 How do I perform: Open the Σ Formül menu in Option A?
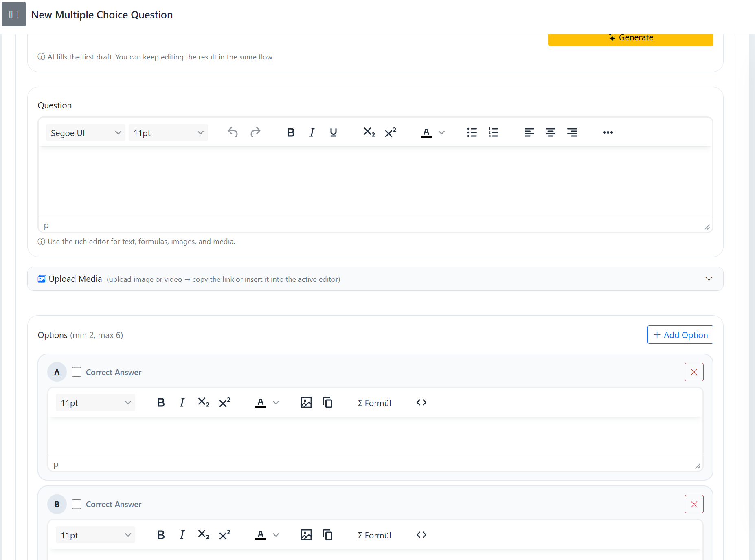click(x=374, y=403)
